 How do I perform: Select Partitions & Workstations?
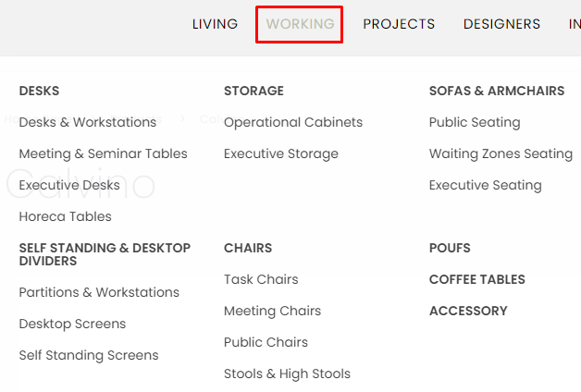coord(99,292)
